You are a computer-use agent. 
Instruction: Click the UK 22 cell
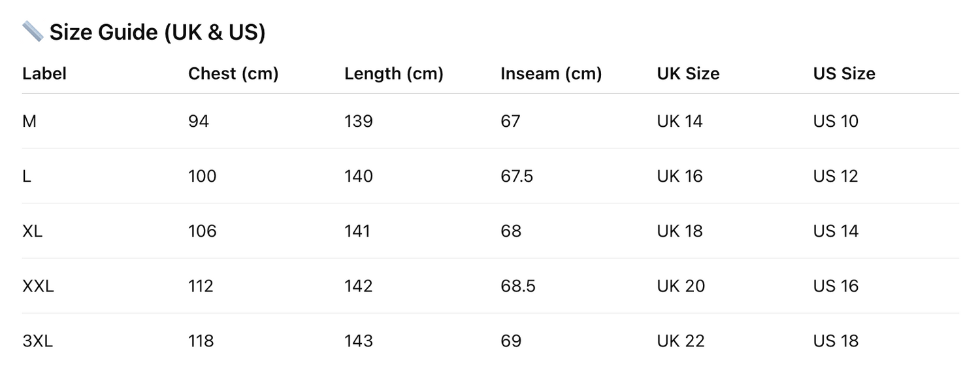[681, 341]
